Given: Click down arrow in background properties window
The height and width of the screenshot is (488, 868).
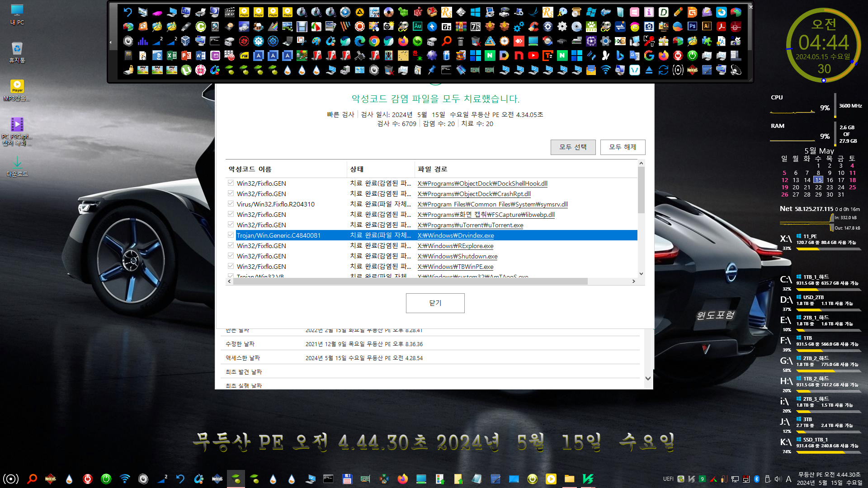Looking at the screenshot, I should click(648, 378).
